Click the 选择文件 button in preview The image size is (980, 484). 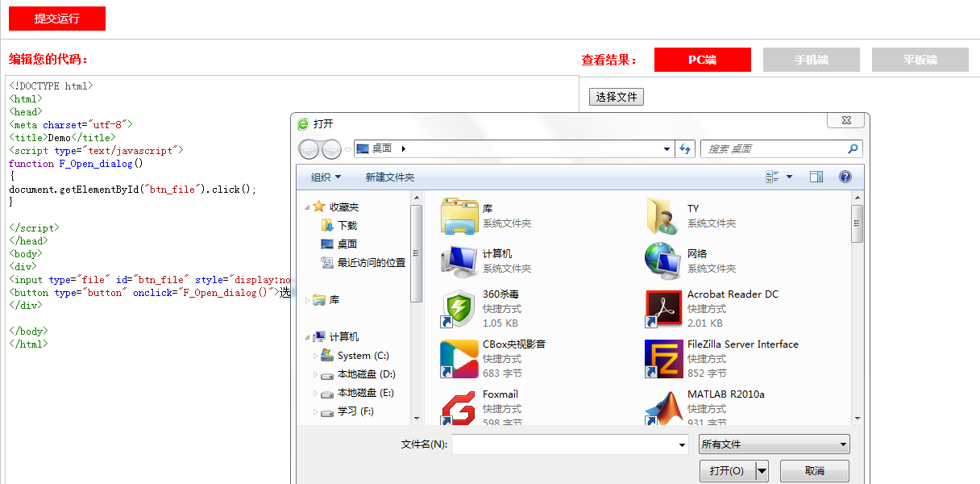click(x=617, y=97)
